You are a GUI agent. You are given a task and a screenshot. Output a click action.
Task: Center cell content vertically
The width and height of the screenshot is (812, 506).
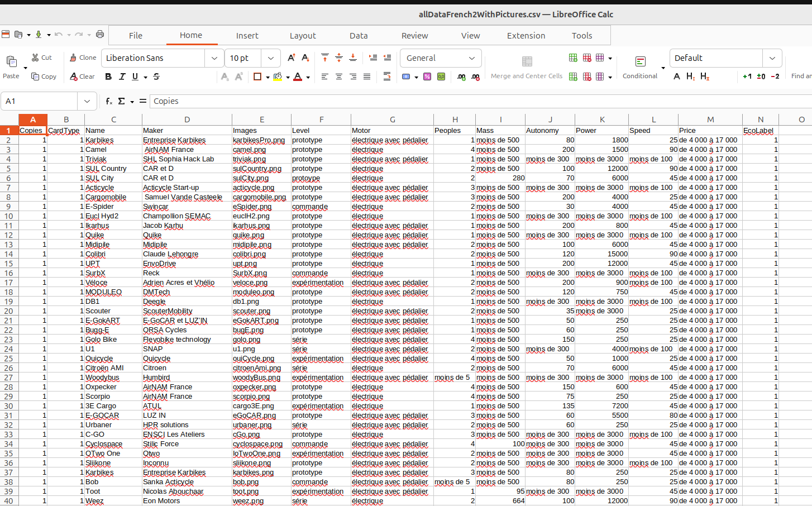coord(339,58)
